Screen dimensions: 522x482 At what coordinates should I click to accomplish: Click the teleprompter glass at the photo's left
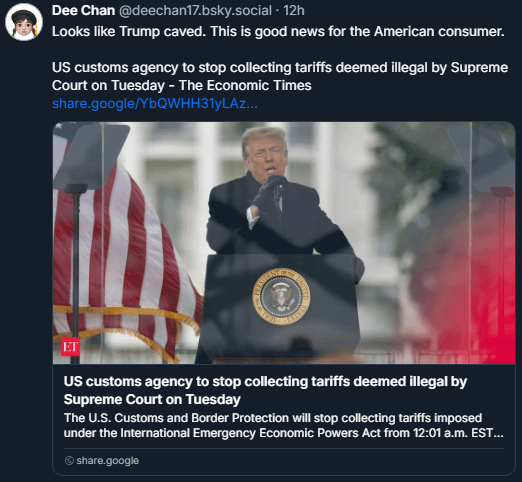coord(91,153)
